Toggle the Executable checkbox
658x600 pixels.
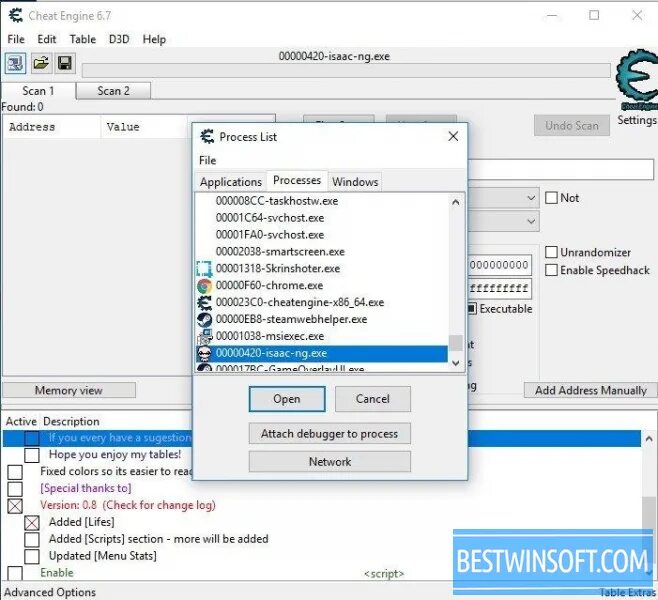point(472,309)
